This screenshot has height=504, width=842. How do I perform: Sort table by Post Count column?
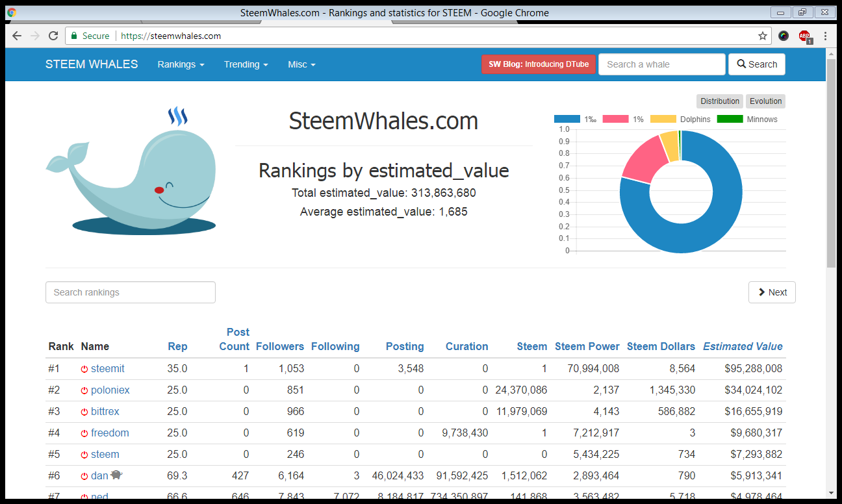coord(235,339)
